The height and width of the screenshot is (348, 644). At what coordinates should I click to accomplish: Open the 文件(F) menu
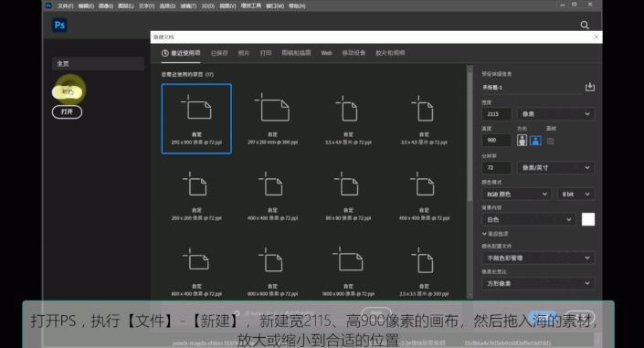tap(65, 6)
